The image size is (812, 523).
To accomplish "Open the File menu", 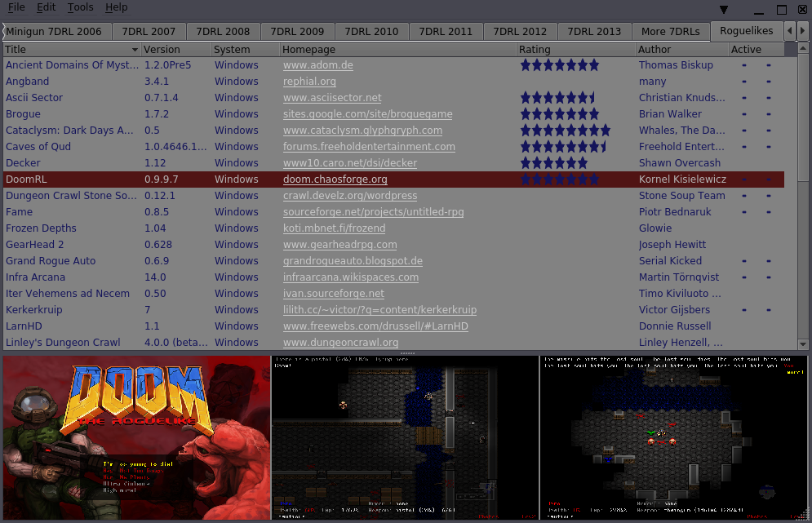I will 16,7.
